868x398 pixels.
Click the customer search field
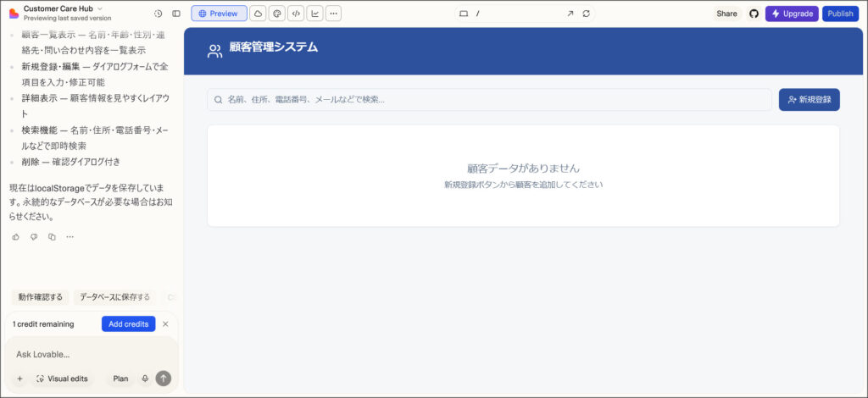489,100
